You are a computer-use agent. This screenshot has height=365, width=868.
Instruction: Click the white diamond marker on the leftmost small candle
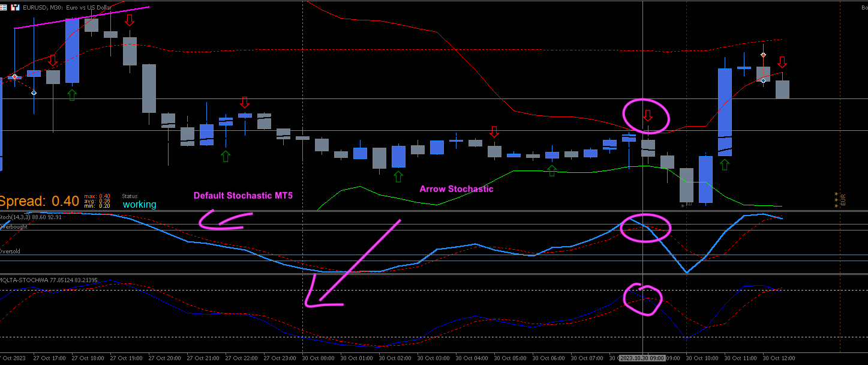click(15, 77)
